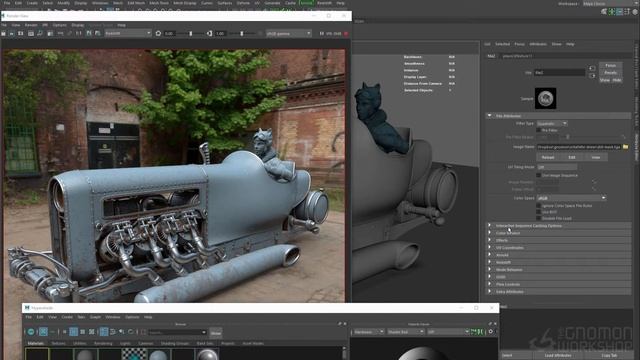Click the file texture Sample swatch
Image resolution: width=640 pixels, height=360 pixels.
tap(545, 98)
